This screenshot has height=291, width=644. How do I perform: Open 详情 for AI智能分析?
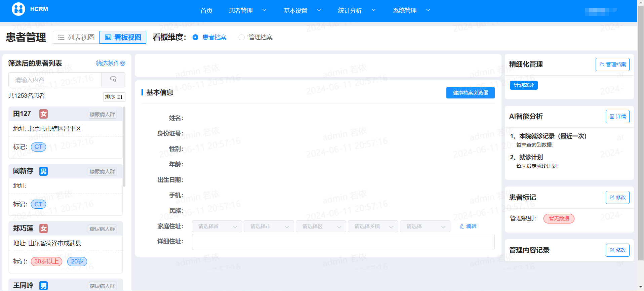pyautogui.click(x=617, y=117)
